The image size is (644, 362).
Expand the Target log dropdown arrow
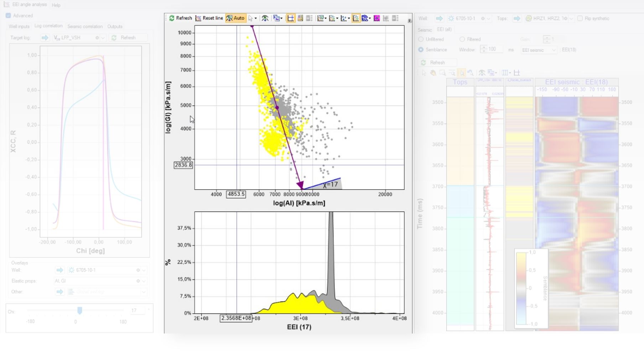pyautogui.click(x=103, y=37)
